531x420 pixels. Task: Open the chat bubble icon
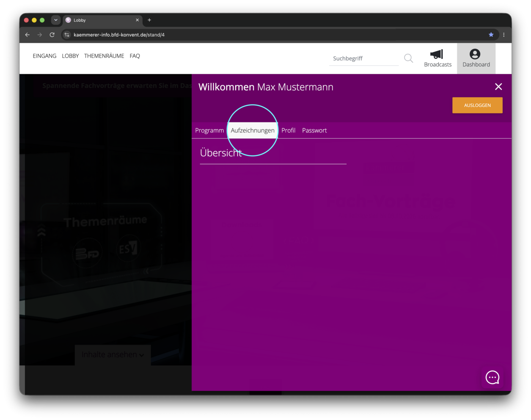(492, 377)
